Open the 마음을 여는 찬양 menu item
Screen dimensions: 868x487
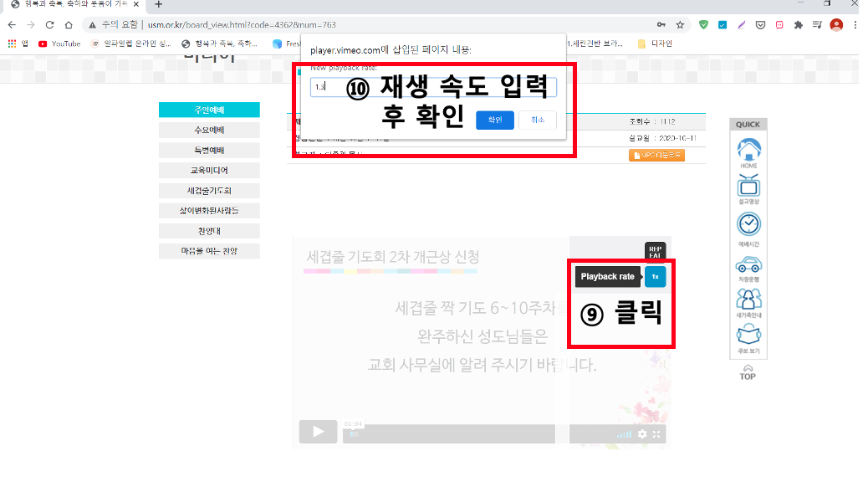[209, 251]
